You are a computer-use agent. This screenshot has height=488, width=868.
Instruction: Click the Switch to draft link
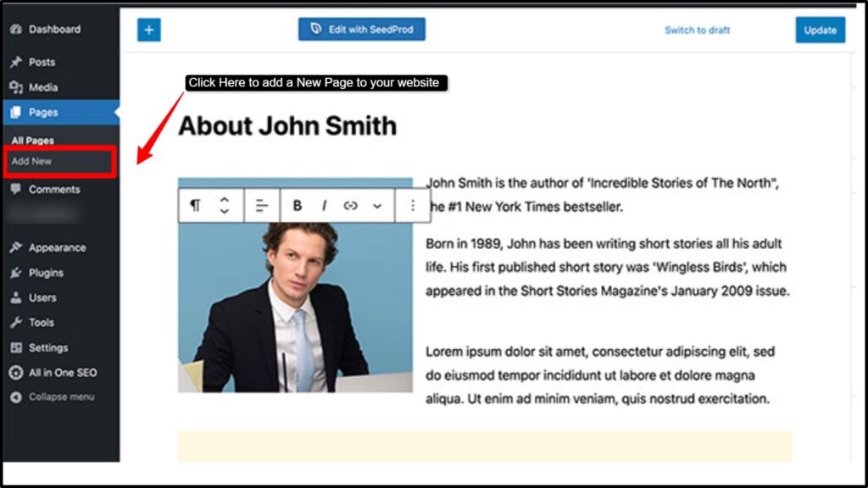(x=697, y=30)
